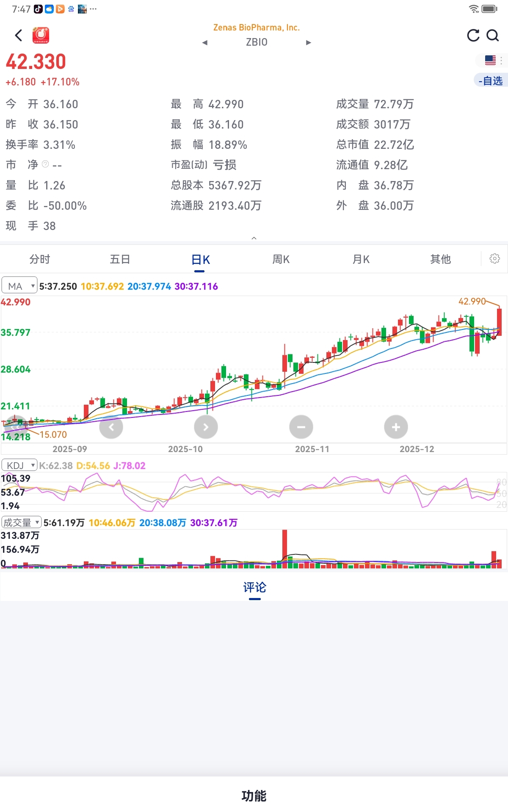Tap 总市值 22.72亿 value
This screenshot has height=812, width=508.
tap(394, 145)
